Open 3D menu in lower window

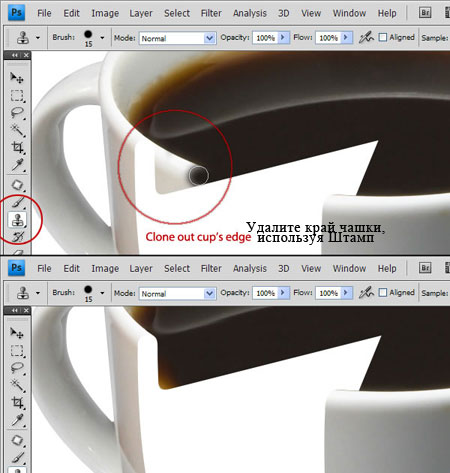(283, 269)
